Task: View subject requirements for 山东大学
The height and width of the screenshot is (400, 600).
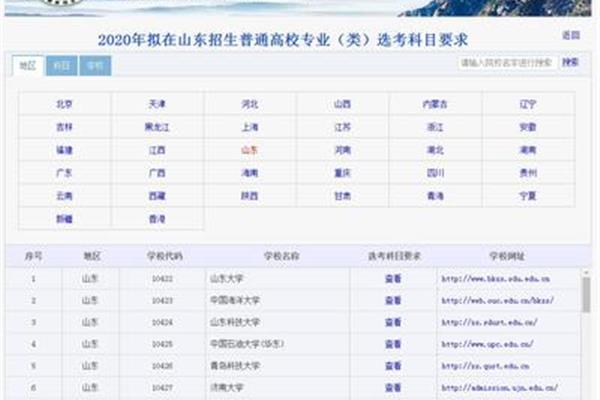Action: pos(393,279)
